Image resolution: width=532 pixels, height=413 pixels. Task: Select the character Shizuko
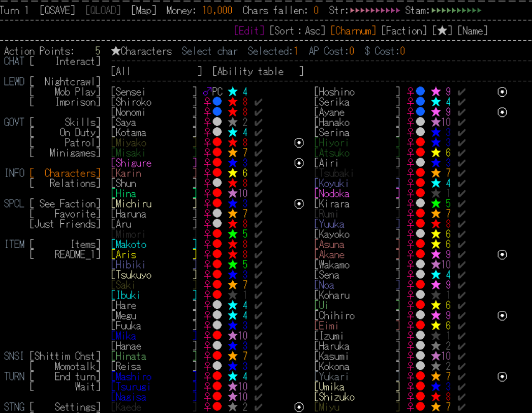tap(357, 397)
